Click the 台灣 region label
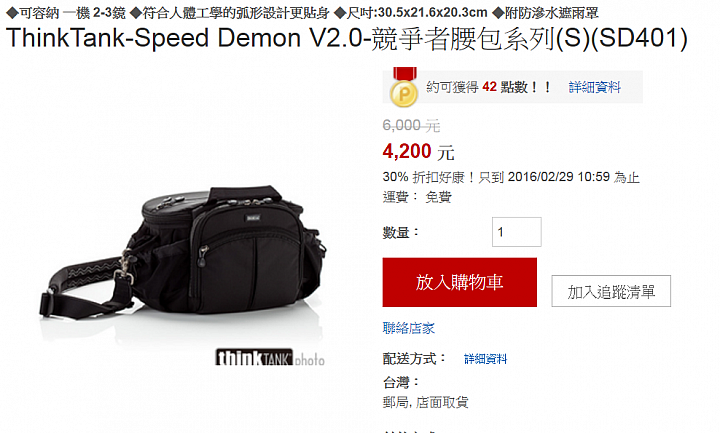Viewport: 720px width, 433px height. point(401,382)
